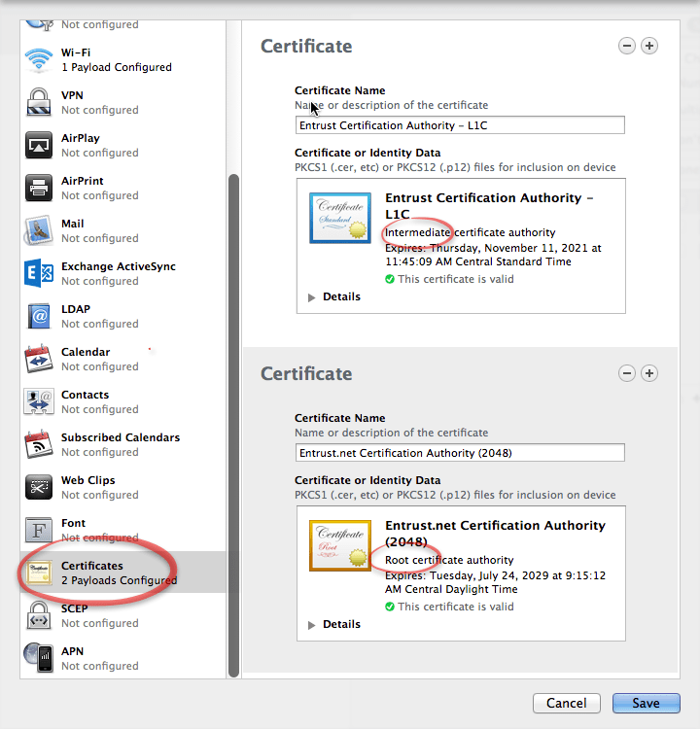This screenshot has width=700, height=729.
Task: Click the November 11, 2021 expiration text
Action: pyautogui.click(x=493, y=255)
